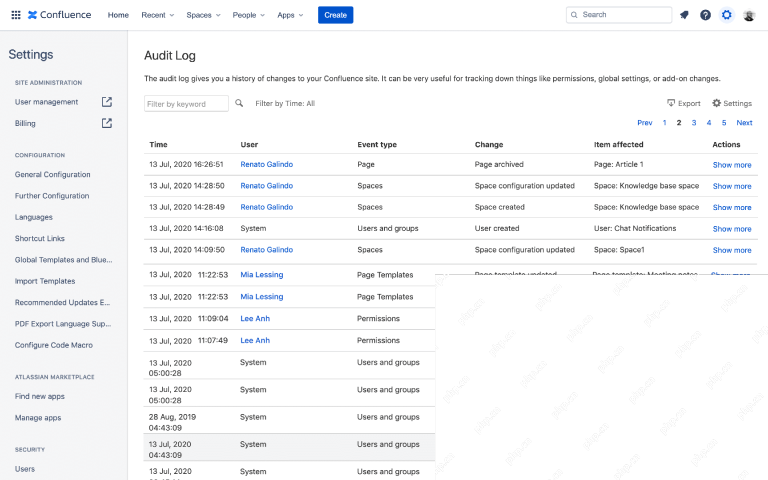Screen dimensions: 768x480
Task: Click the top Search input box
Action: tap(619, 15)
